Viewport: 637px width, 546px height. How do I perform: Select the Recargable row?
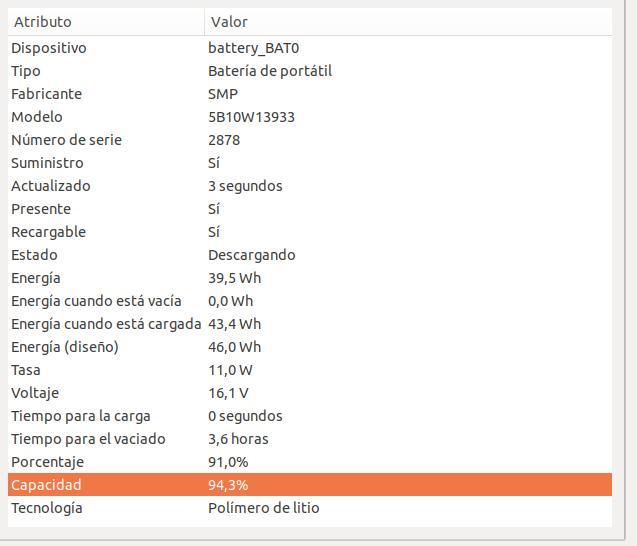tap(310, 232)
